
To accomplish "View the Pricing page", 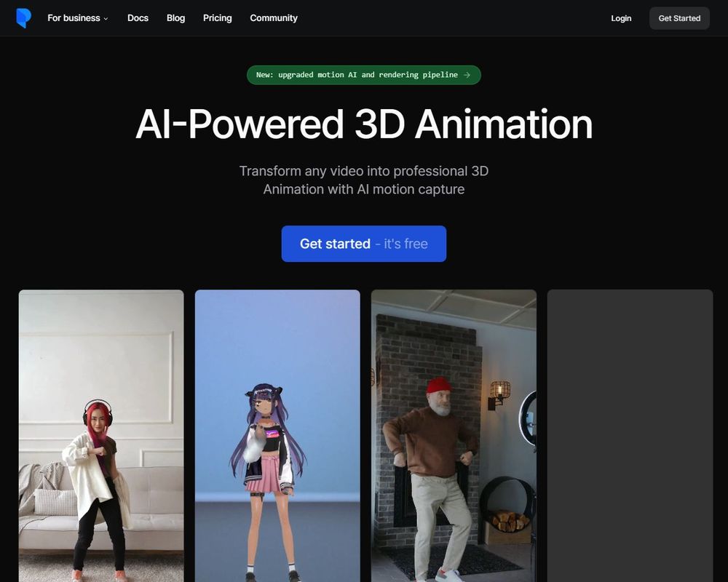I will pos(217,18).
